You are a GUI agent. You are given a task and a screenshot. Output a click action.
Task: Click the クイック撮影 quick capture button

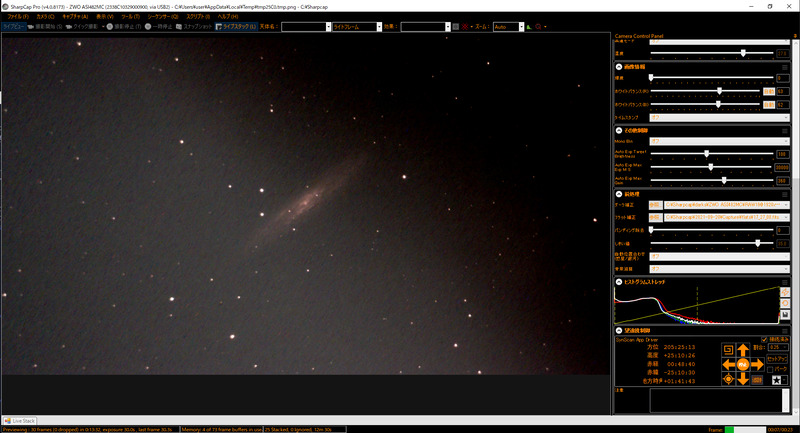82,27
